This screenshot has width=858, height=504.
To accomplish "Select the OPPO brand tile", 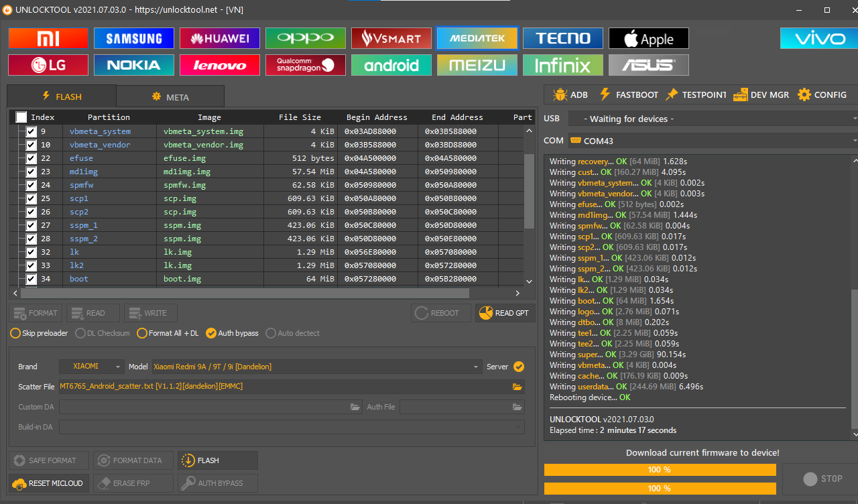I will click(x=306, y=38).
